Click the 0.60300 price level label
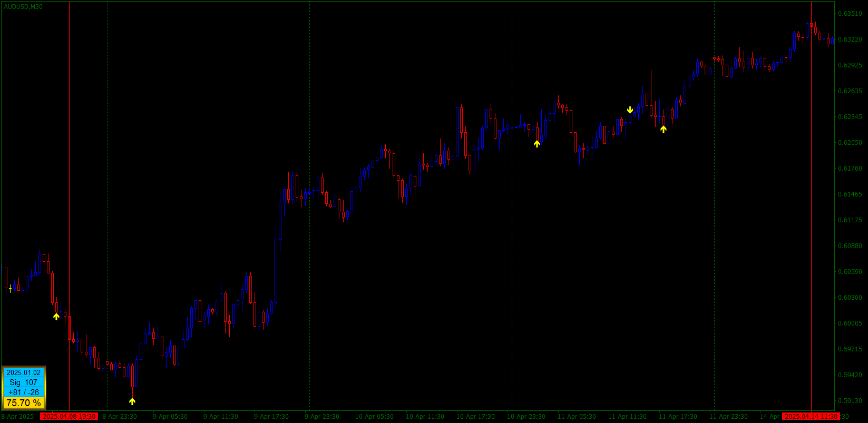The image size is (868, 423). 850,298
